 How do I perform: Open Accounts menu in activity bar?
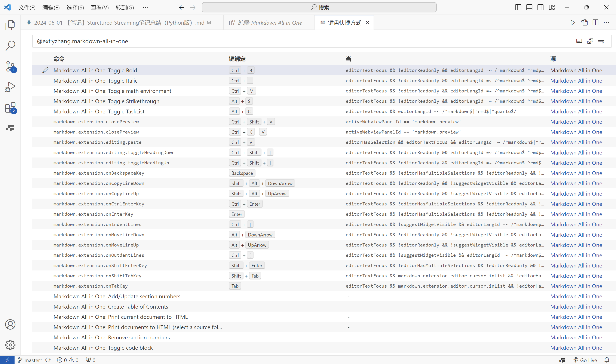click(10, 324)
